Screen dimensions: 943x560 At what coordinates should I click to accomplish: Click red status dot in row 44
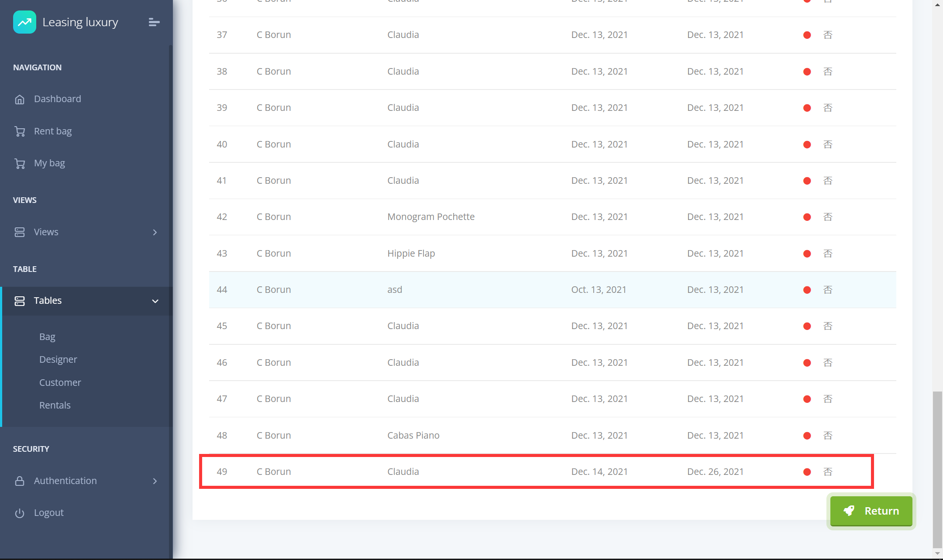coord(807,290)
